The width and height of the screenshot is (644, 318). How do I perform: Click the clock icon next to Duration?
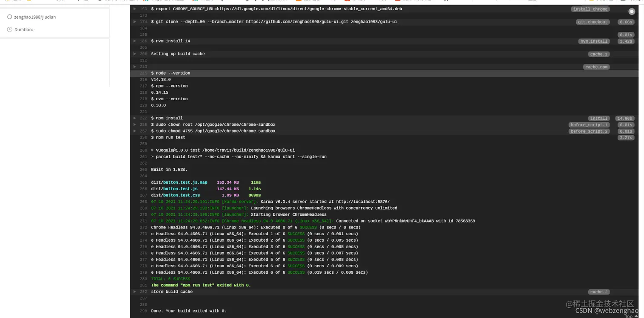coord(9,29)
